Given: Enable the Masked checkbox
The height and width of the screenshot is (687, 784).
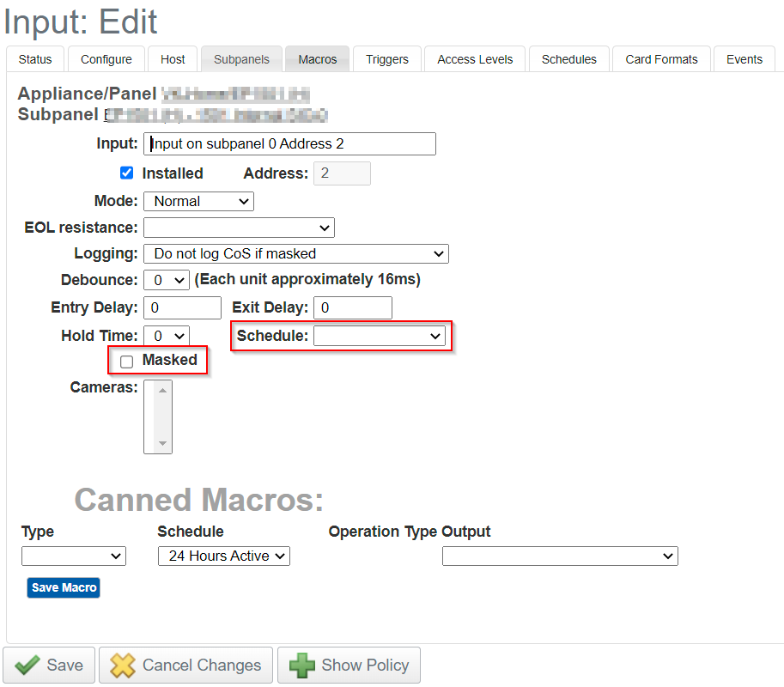Looking at the screenshot, I should [126, 361].
